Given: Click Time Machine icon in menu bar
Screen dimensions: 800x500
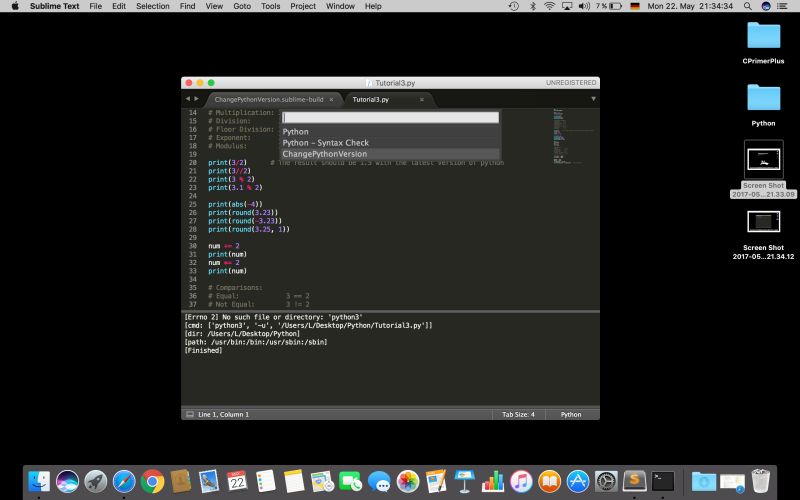Looking at the screenshot, I should (x=514, y=6).
